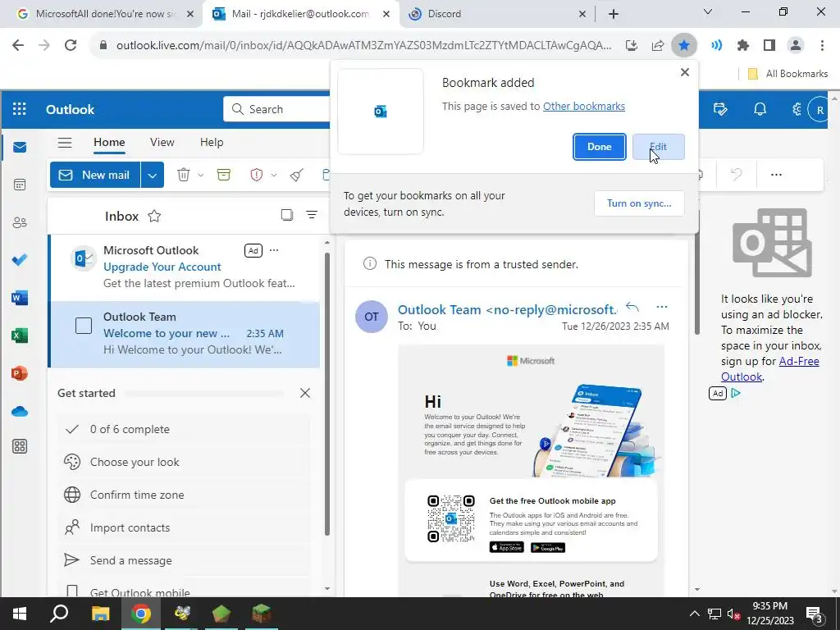Check the Outlook Team message checkbox

click(84, 326)
